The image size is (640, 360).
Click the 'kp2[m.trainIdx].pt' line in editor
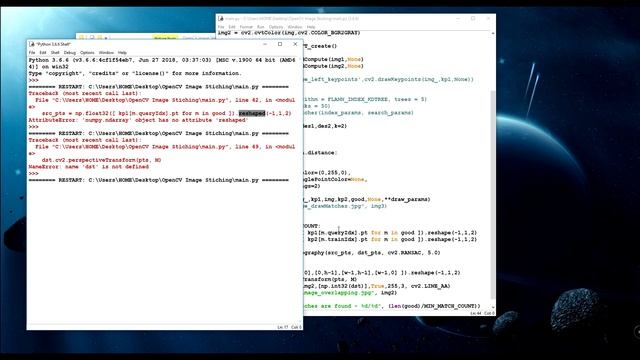tap(392, 239)
